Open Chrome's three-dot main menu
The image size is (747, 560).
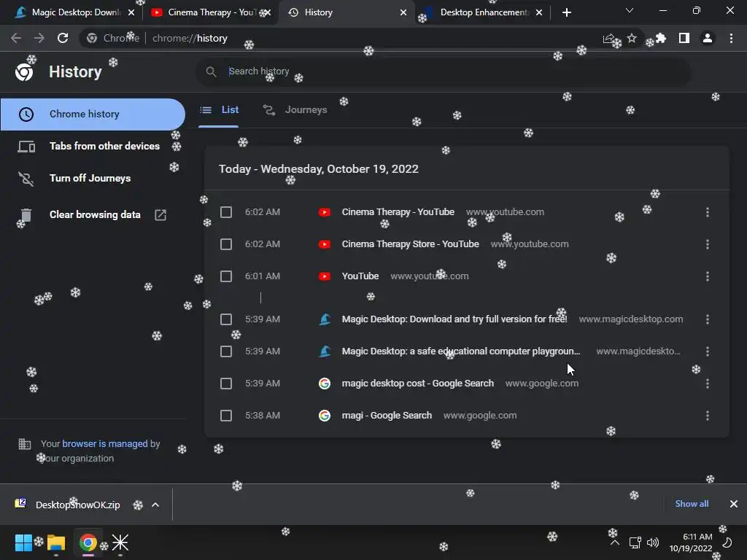[731, 38]
